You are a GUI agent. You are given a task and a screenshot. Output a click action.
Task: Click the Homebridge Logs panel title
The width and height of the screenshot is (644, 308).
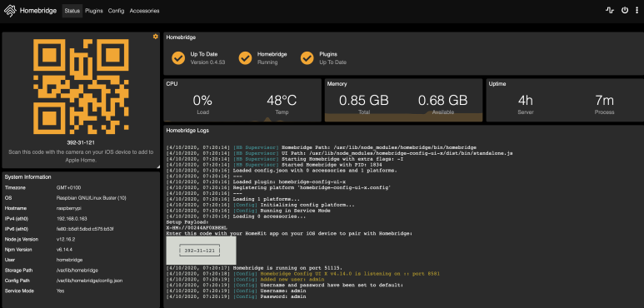187,131
